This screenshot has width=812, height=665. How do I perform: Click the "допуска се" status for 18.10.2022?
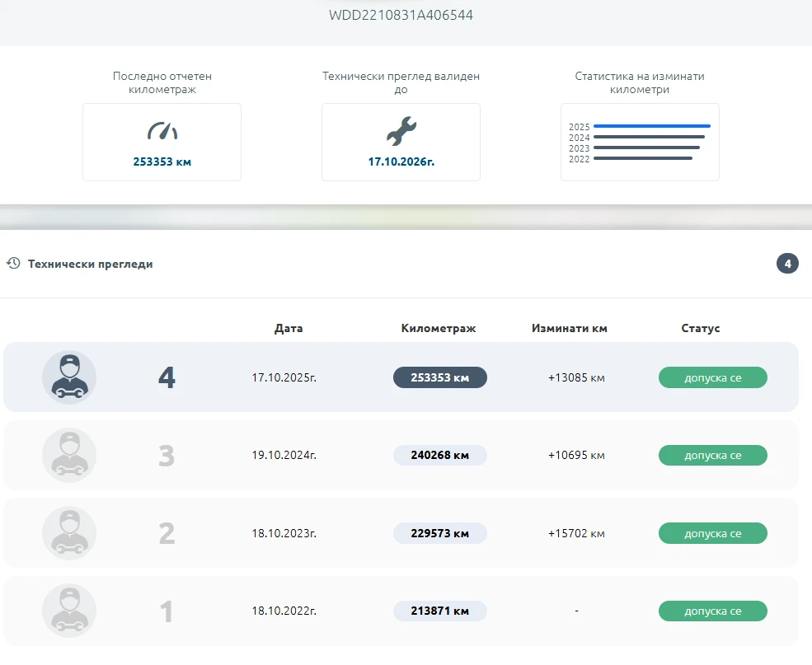tap(712, 611)
